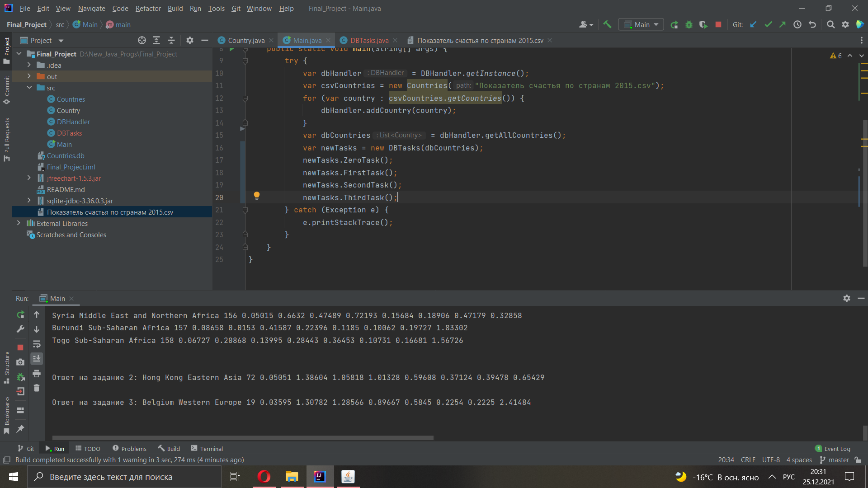This screenshot has width=868, height=488.
Task: Switch to DBTasks.java editor tab
Action: [369, 40]
